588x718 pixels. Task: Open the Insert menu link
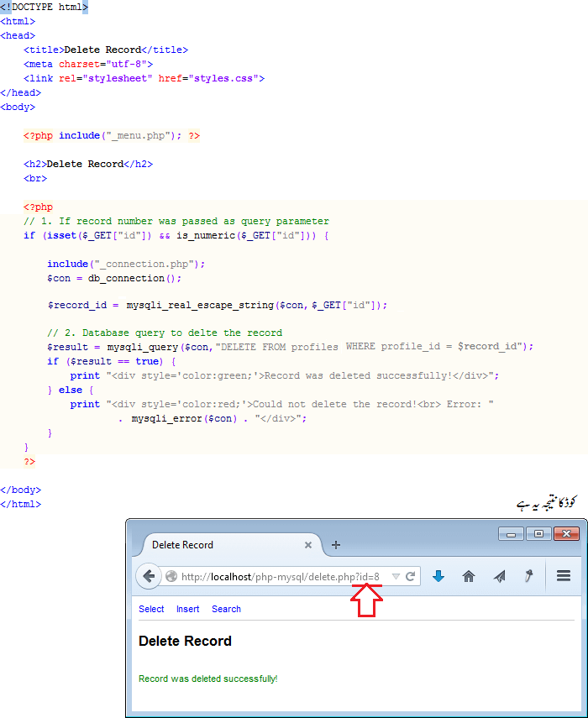[x=188, y=609]
